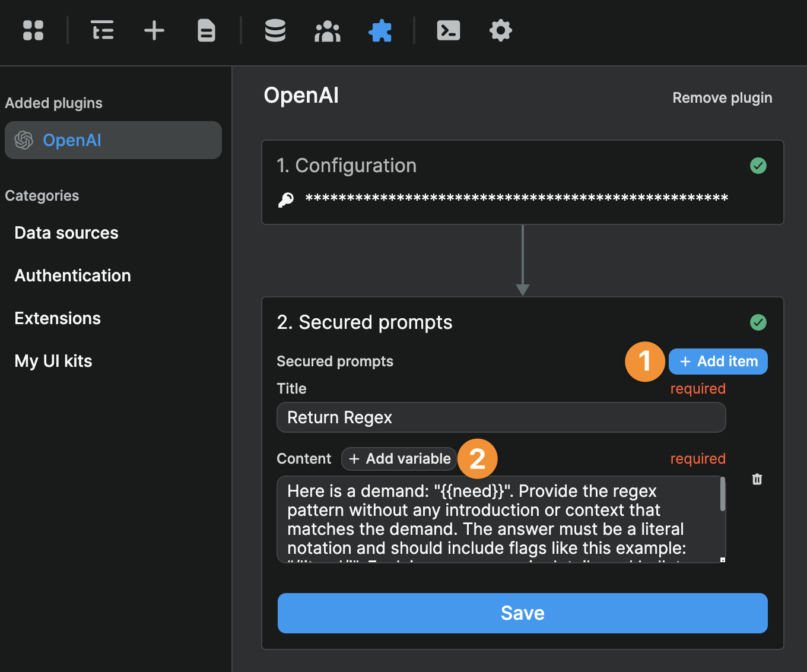Open the apps grid icon in the toolbar
Screen dimensions: 807x672
point(33,31)
